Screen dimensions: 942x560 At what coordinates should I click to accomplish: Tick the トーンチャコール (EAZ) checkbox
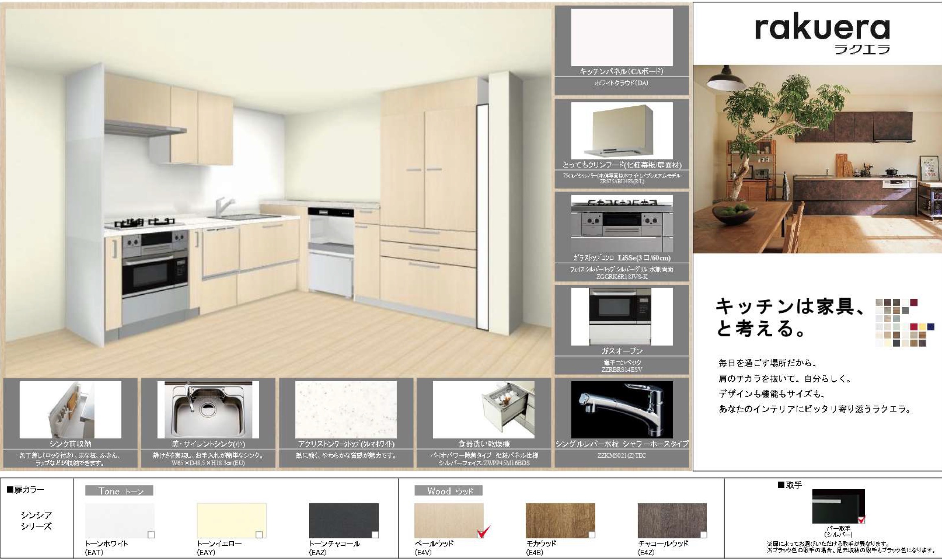[375, 534]
